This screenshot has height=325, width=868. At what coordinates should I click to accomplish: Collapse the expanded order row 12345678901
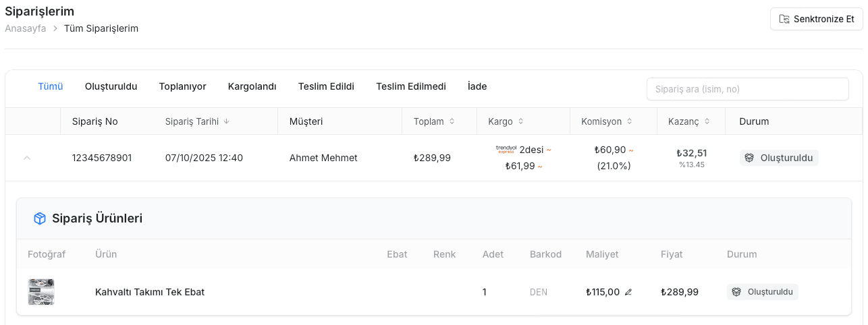[27, 158]
